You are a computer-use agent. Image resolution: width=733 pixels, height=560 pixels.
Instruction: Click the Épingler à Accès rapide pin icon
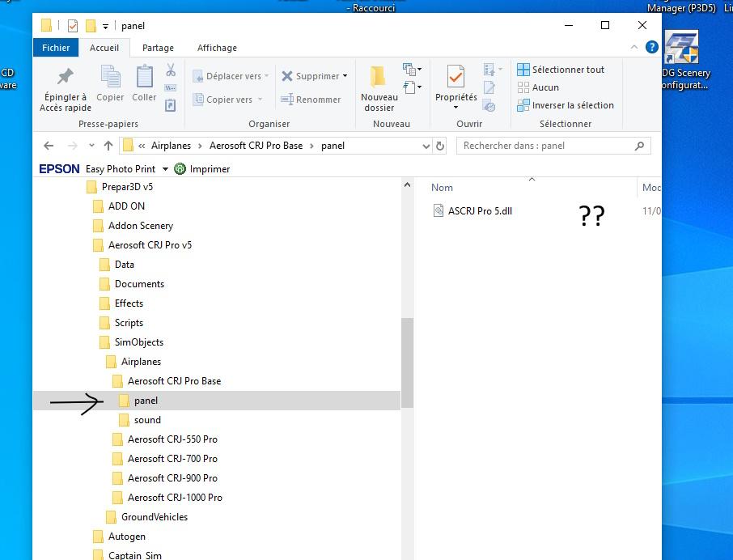(65, 76)
